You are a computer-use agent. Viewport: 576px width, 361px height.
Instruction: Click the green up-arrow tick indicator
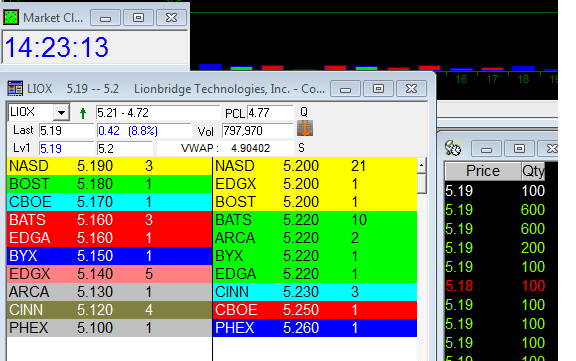83,113
